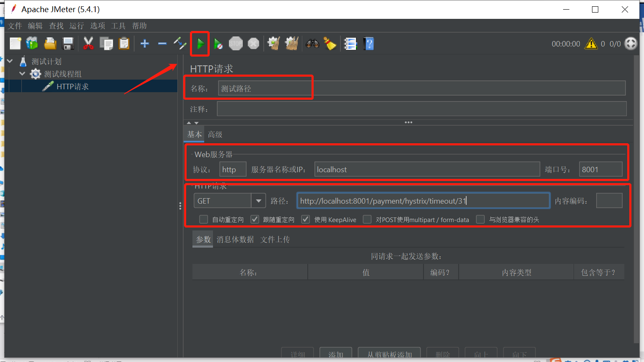Click the 注释 comment field
This screenshot has width=644, height=362.
pos(422,109)
